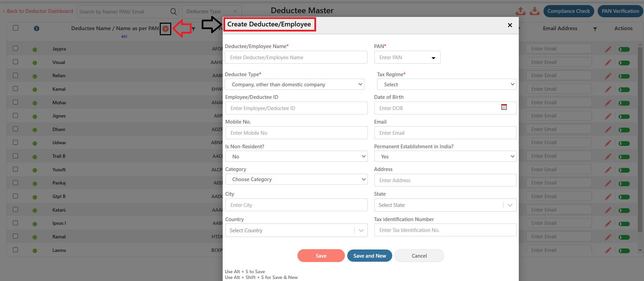644x281 pixels.
Task: Click green status dot of Kamal row
Action: 35,90
